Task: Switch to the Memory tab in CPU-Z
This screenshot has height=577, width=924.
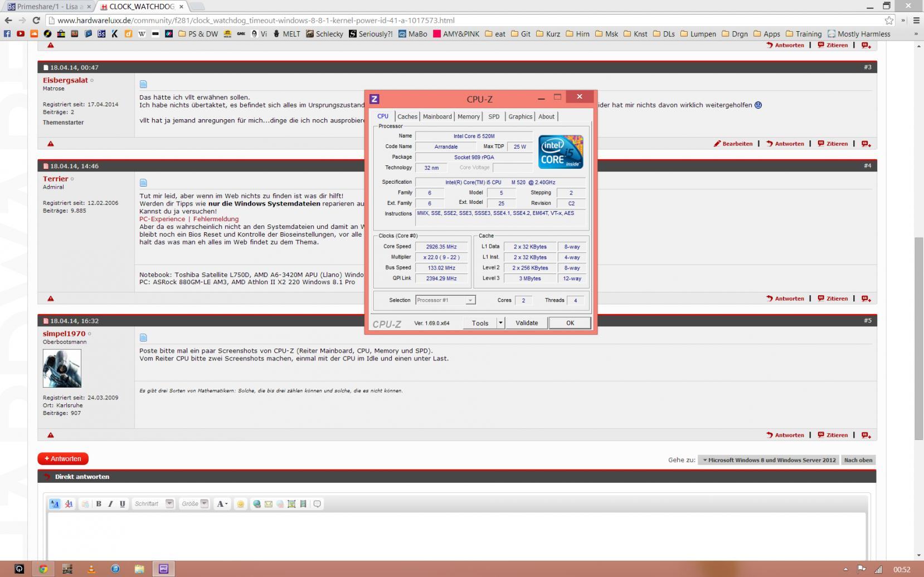Action: pyautogui.click(x=469, y=116)
